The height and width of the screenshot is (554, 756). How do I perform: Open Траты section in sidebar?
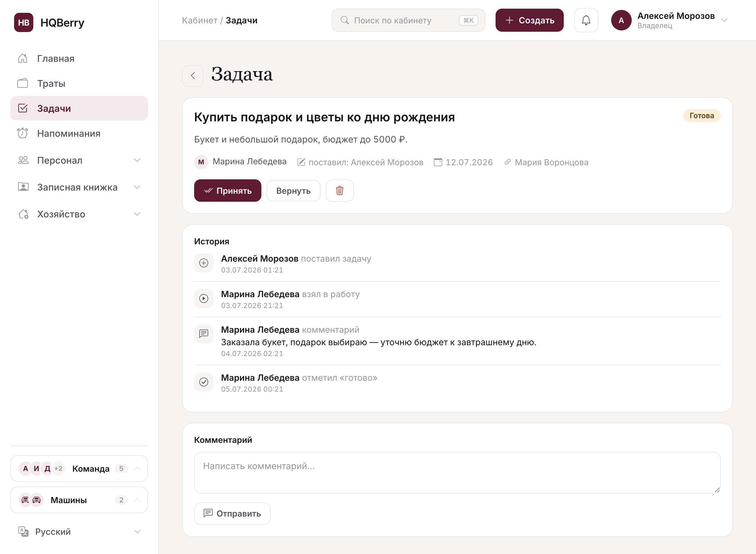pos(79,83)
